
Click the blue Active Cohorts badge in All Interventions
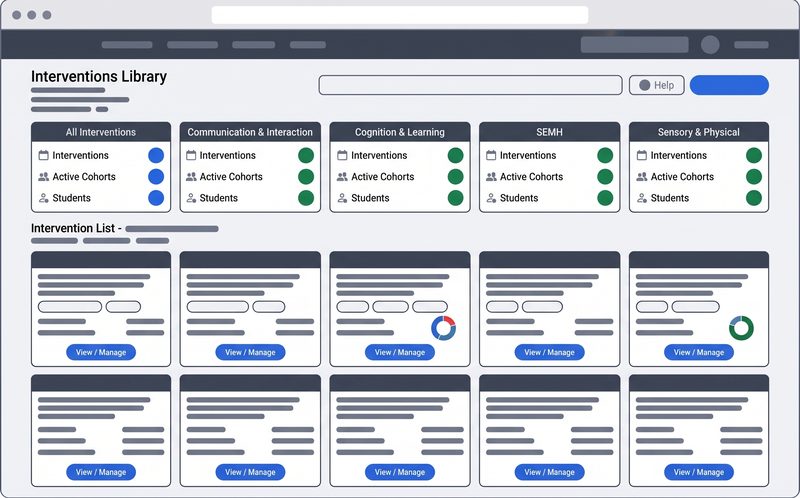click(156, 177)
